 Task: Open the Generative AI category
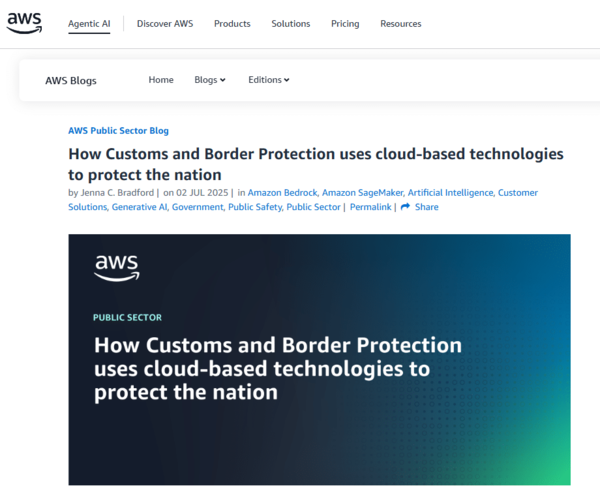click(139, 207)
